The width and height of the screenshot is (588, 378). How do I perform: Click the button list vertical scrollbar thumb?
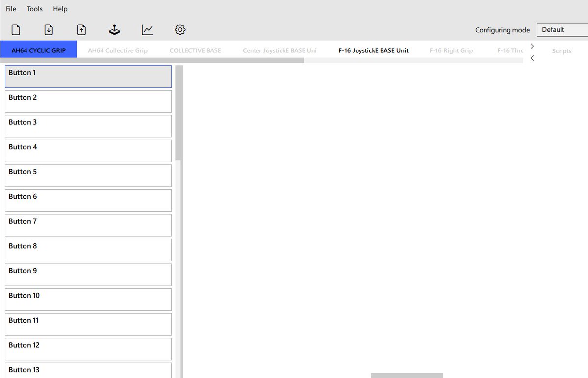[179, 113]
